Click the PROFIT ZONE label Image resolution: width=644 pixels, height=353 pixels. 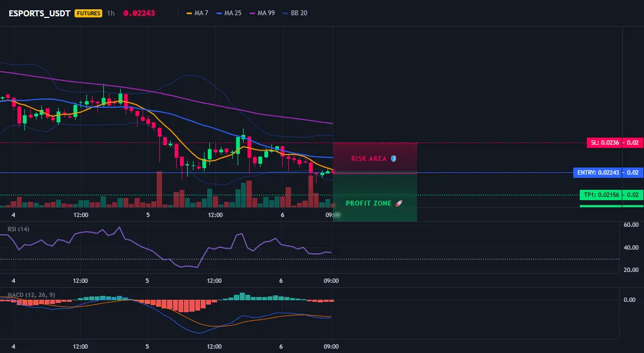(x=368, y=203)
